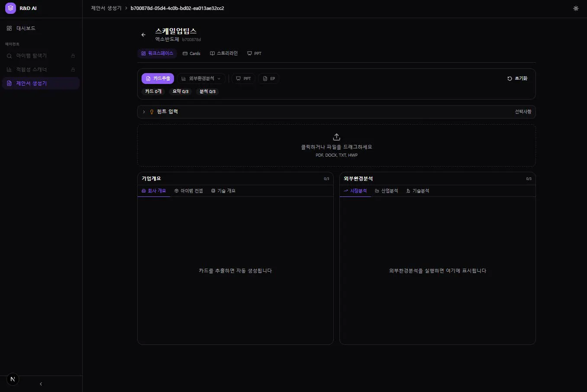Click the 제안서 생성기 breadcrumb link
The image size is (587, 392).
[106, 8]
